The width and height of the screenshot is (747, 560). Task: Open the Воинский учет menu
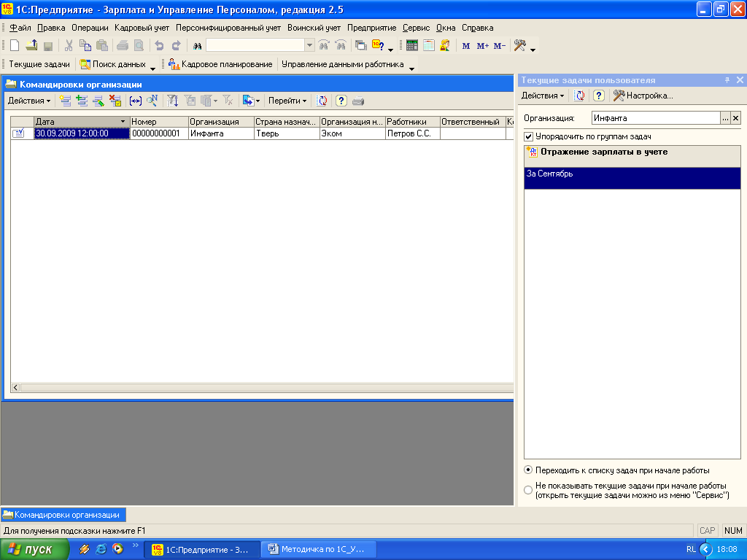(314, 28)
